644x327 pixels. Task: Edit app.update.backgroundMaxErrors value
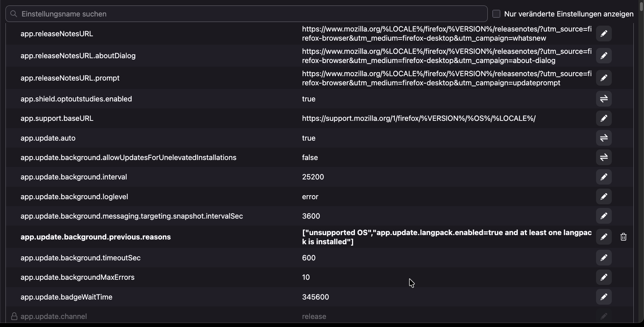(x=604, y=277)
